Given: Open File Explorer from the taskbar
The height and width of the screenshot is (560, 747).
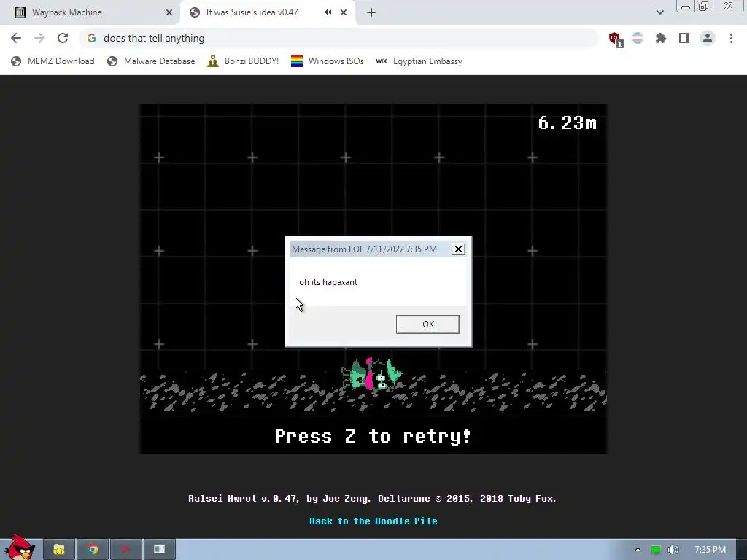Looking at the screenshot, I should pos(59,550).
